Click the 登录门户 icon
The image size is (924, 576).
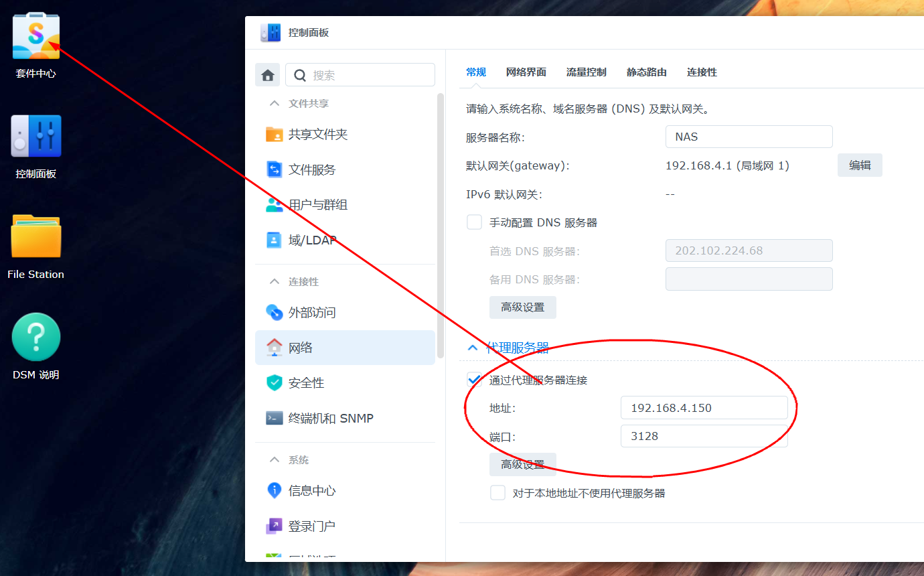[x=275, y=526]
